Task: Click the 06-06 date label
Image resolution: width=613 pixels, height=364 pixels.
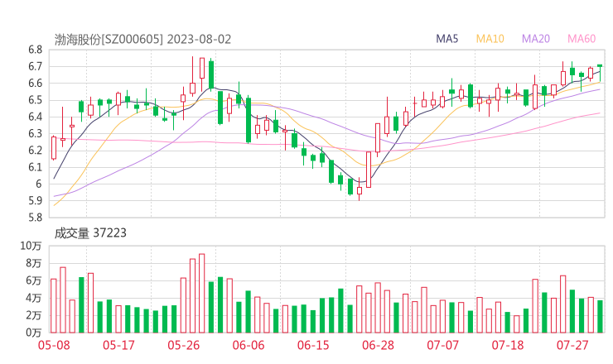Action: click(249, 345)
